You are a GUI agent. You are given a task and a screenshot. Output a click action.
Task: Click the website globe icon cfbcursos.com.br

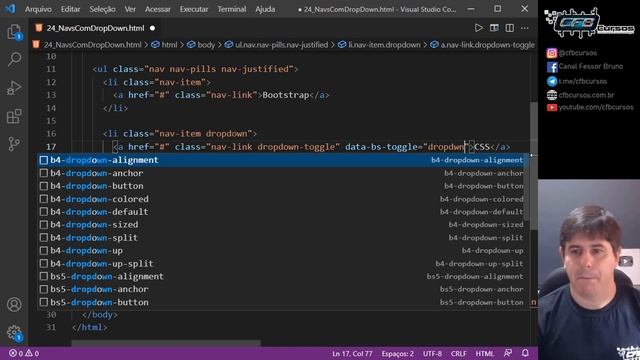pos(552,95)
